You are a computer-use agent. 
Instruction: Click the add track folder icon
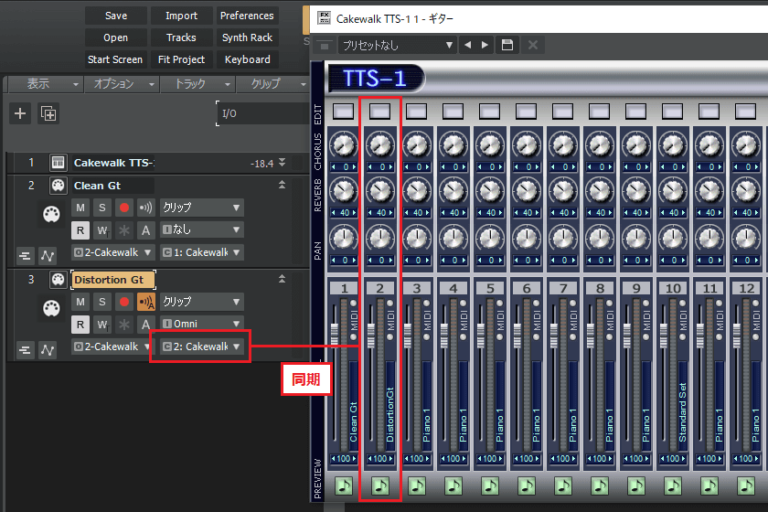click(x=48, y=113)
